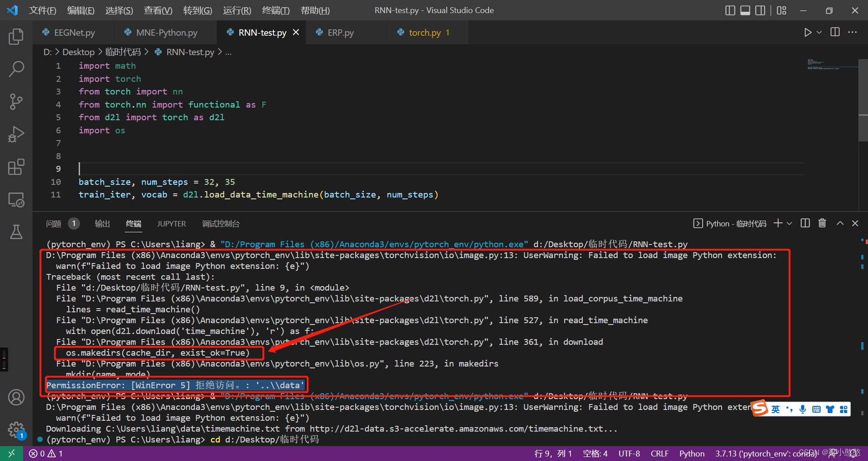
Task: Toggle bottom panel layout icon
Action: point(745,10)
